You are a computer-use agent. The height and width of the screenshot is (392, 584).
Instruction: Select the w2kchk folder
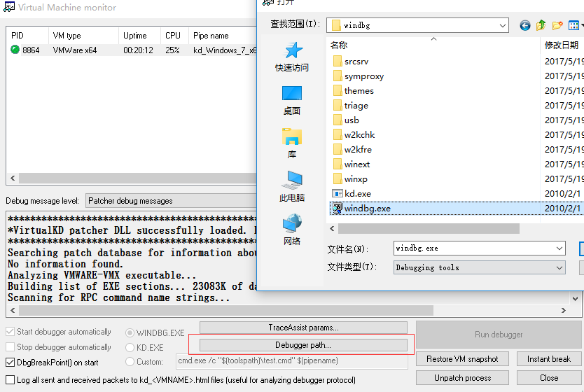(x=354, y=135)
